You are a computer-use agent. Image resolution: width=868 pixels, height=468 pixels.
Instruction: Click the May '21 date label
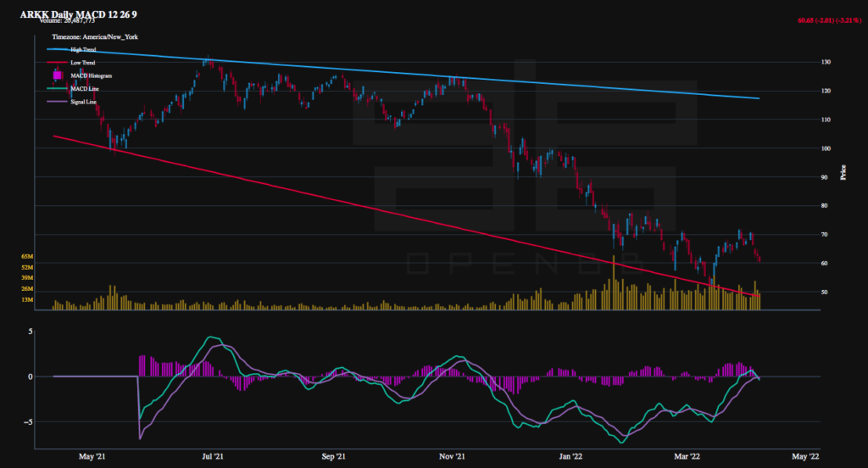(92, 456)
